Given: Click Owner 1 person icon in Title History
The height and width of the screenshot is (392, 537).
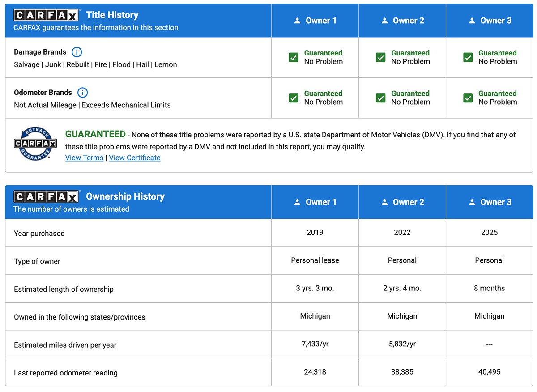Looking at the screenshot, I should tap(297, 21).
